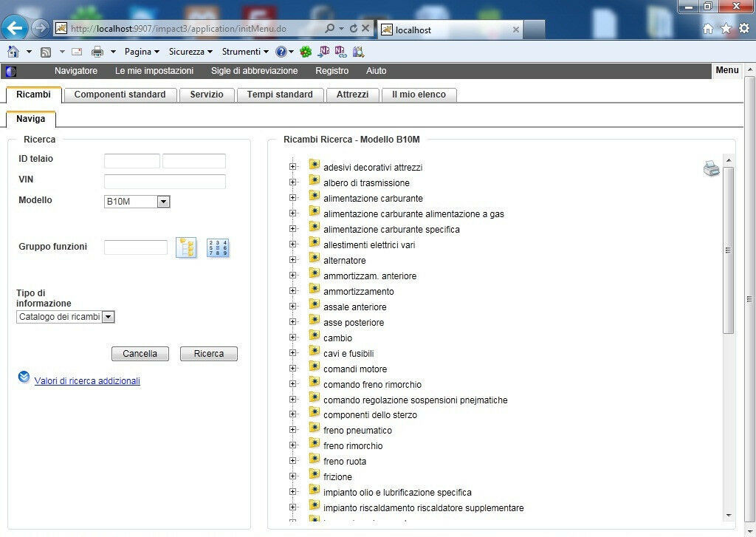This screenshot has width=756, height=537.
Task: Open the function group tree browser icon
Action: pos(186,248)
